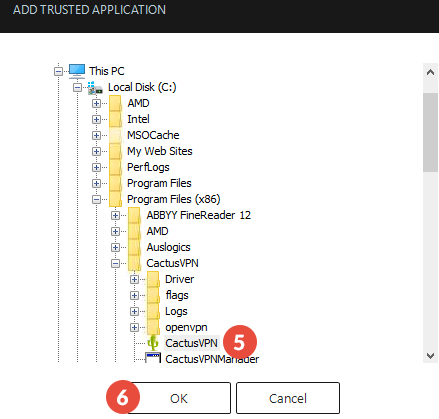Click the This PC computer icon
439x419 pixels.
[77, 71]
